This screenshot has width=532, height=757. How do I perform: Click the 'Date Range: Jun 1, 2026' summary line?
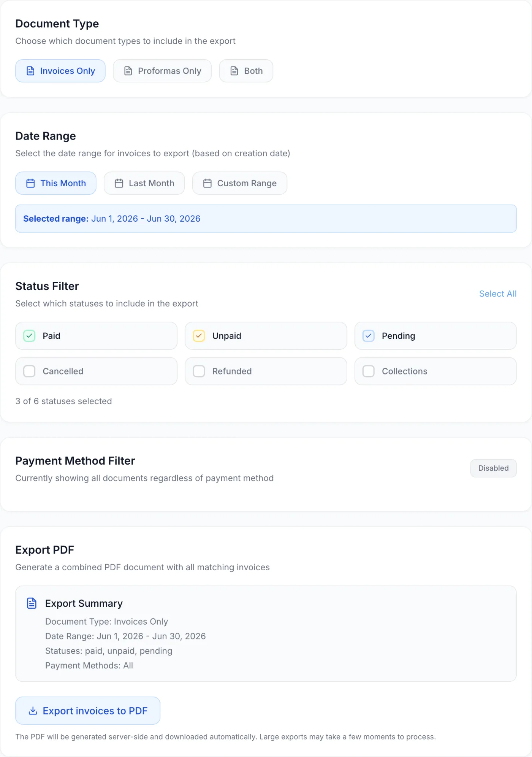[x=125, y=636]
